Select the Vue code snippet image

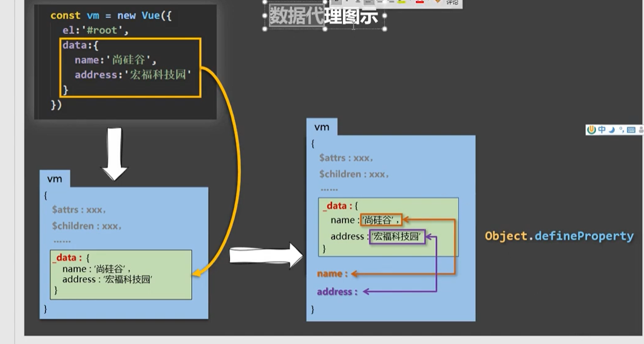pos(125,61)
